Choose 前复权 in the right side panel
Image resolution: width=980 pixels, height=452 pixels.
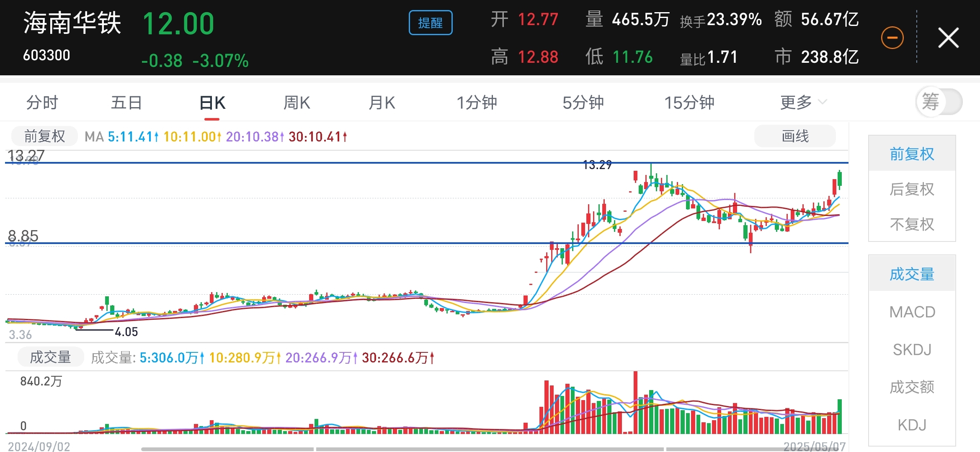coord(912,154)
